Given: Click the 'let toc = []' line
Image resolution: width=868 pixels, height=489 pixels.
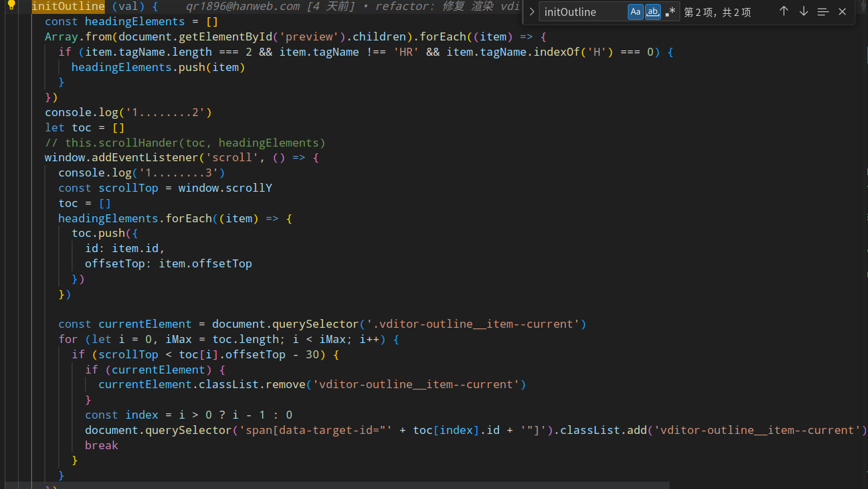Looking at the screenshot, I should (85, 127).
